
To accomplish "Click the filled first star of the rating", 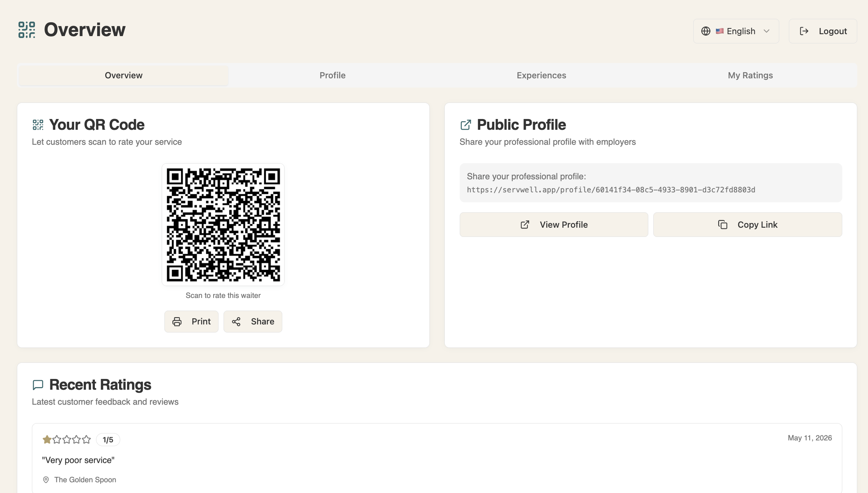I will [47, 440].
